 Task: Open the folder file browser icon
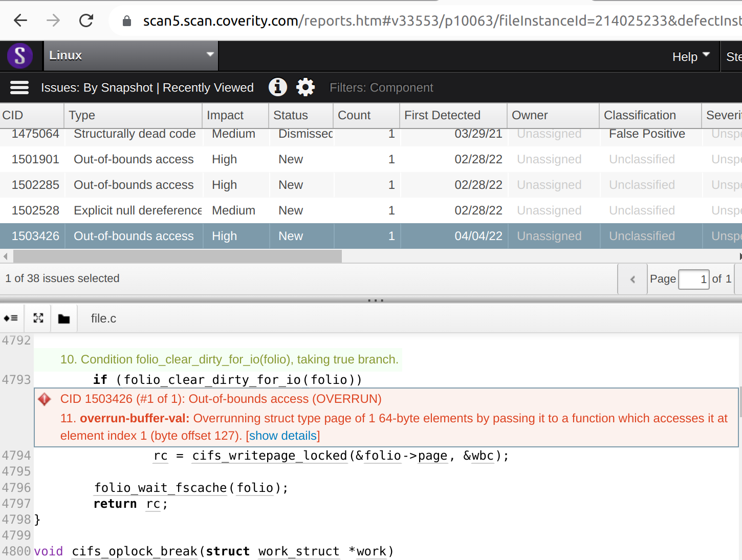tap(64, 319)
